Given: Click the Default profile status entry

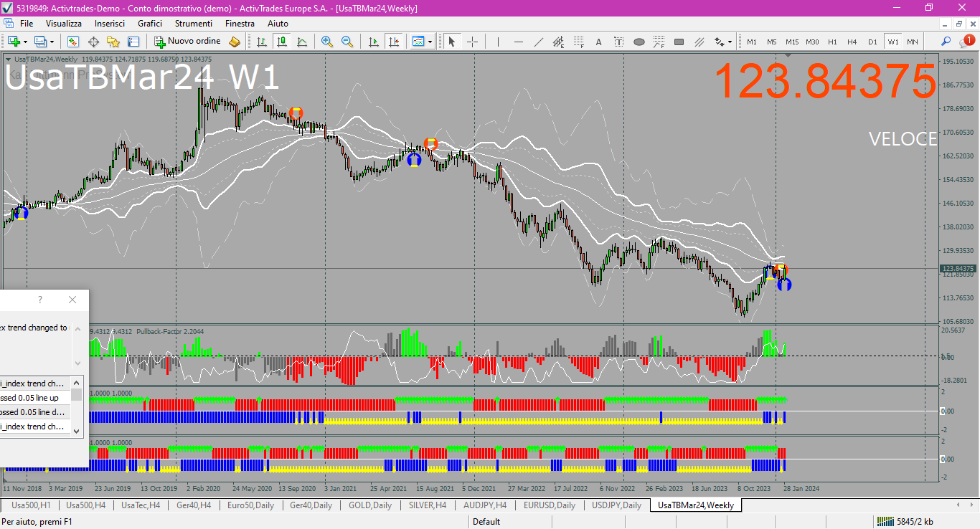Looking at the screenshot, I should click(486, 522).
